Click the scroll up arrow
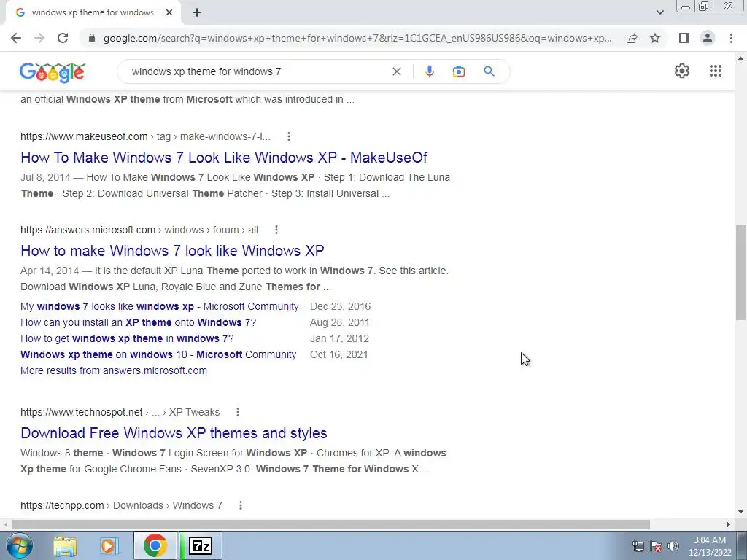The width and height of the screenshot is (747, 560). (740, 58)
